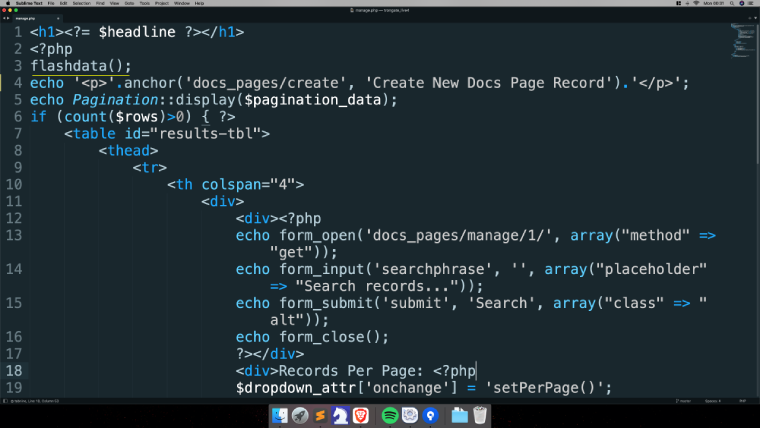Click the leftmost dark menu bar status icon
This screenshot has height=428, width=760.
pos(679,3)
